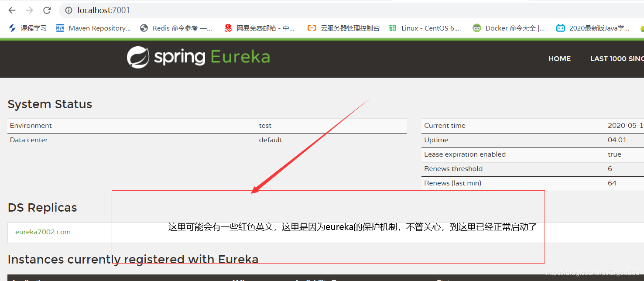Click the 网易免费邮箱 bookmark favicon
644x281 pixels.
[x=228, y=27]
